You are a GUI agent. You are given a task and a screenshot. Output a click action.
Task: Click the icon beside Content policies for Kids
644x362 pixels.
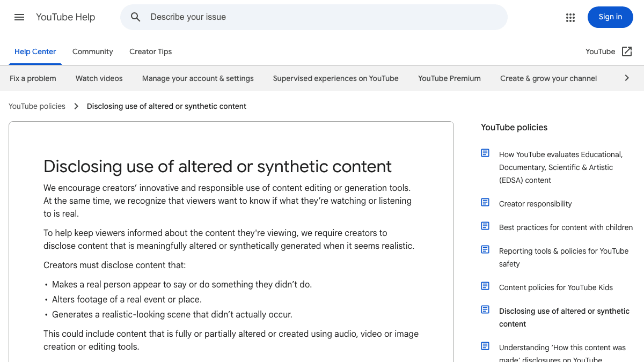485,286
